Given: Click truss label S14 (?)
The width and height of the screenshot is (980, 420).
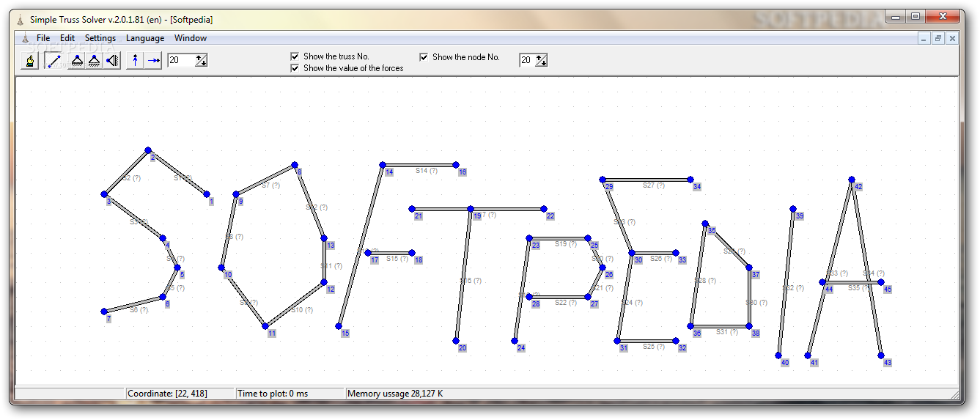Looking at the screenshot, I should [x=426, y=171].
